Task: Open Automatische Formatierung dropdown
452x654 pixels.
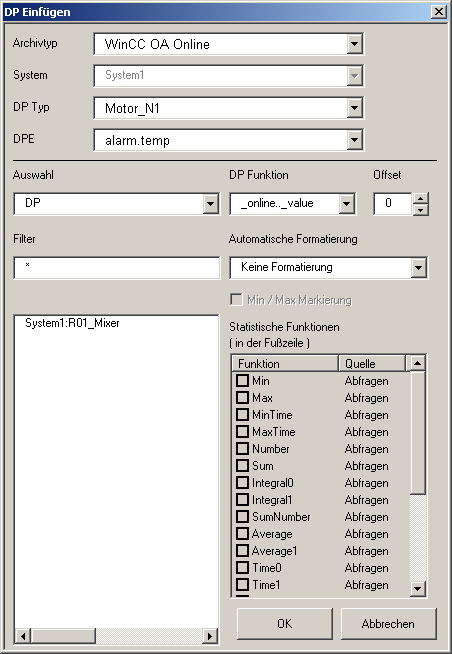Action: click(418, 267)
